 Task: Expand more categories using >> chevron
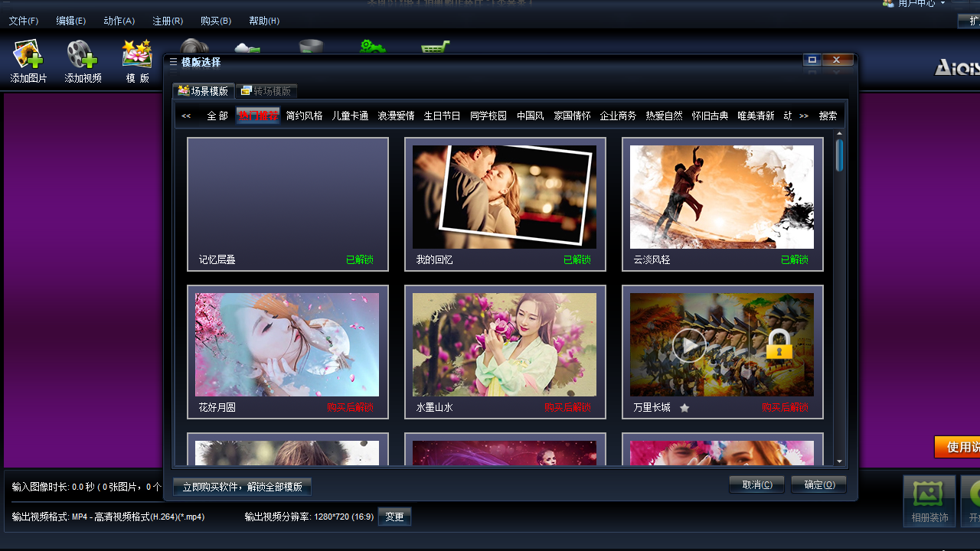click(803, 116)
